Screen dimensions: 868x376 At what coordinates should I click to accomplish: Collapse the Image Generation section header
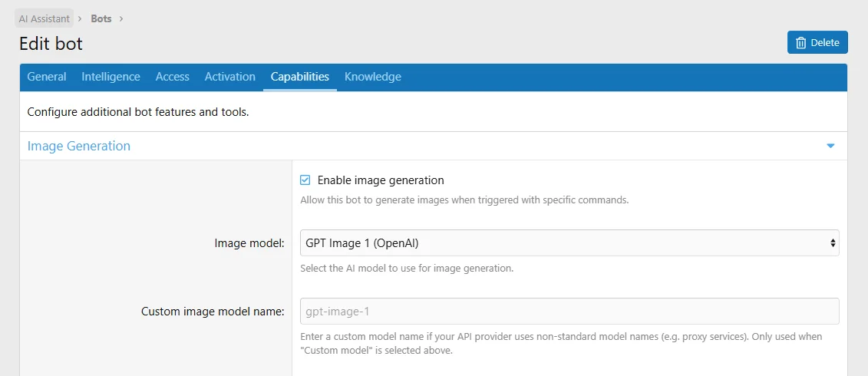[x=434, y=147]
